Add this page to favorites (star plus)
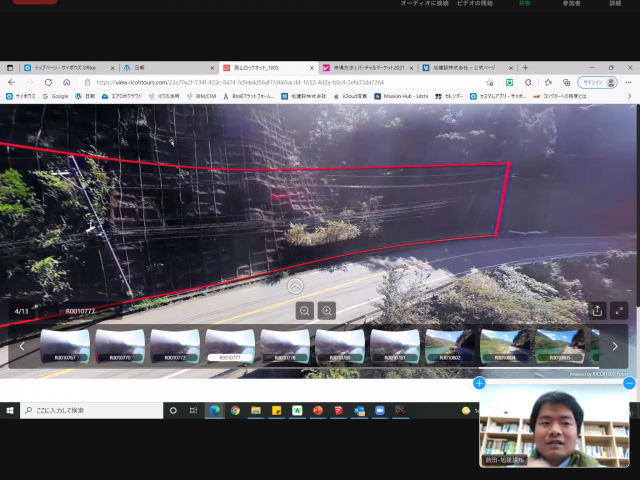This screenshot has width=640, height=480. pos(490,82)
